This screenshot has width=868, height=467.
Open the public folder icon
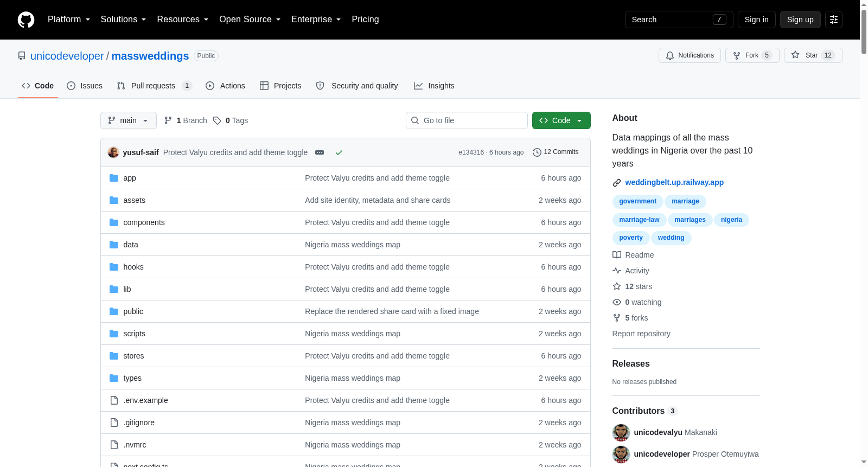click(x=114, y=311)
